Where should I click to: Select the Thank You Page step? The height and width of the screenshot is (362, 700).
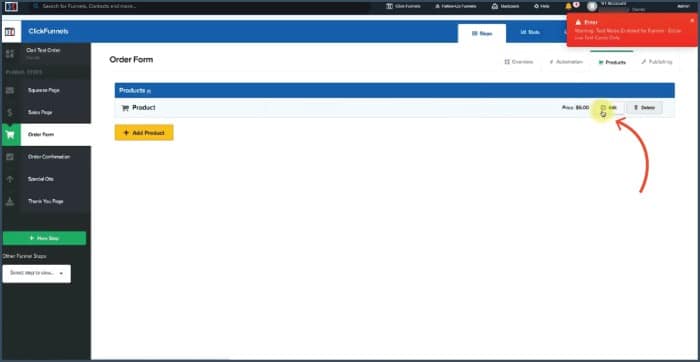point(46,201)
